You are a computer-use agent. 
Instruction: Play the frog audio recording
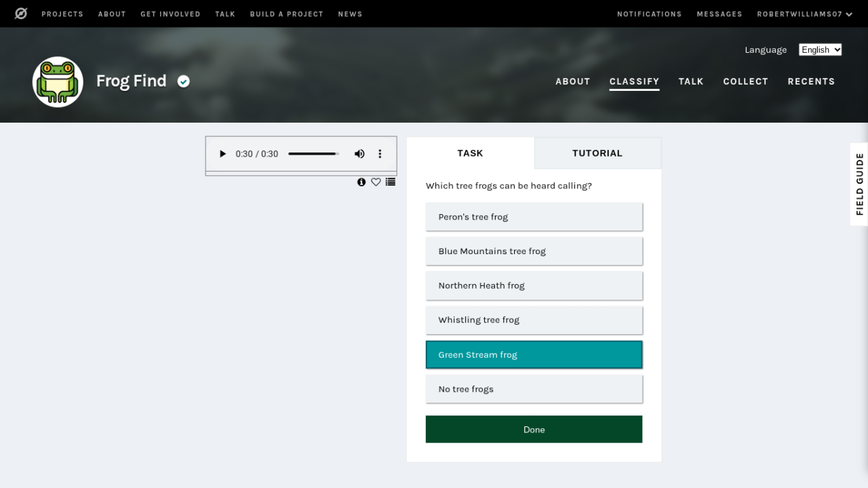point(222,154)
